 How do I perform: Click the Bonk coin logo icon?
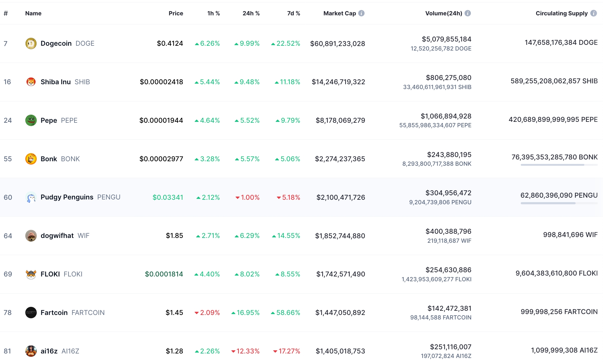pos(31,159)
